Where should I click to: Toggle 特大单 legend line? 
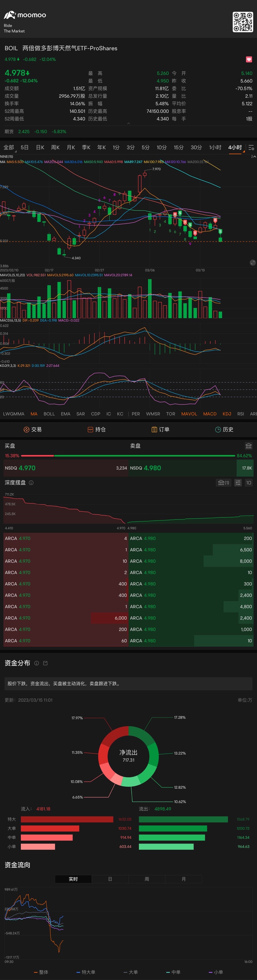pyautogui.click(x=86, y=972)
